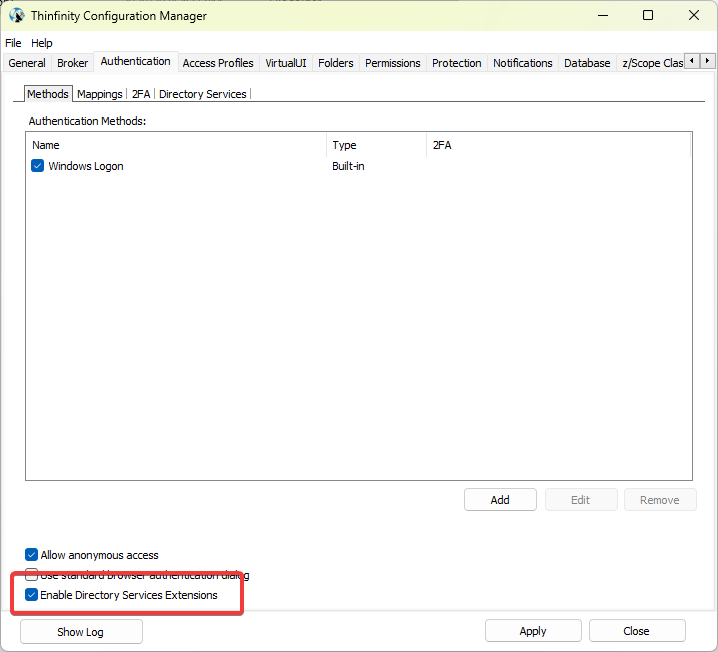Click the Show Log button
The width and height of the screenshot is (718, 652).
click(81, 632)
